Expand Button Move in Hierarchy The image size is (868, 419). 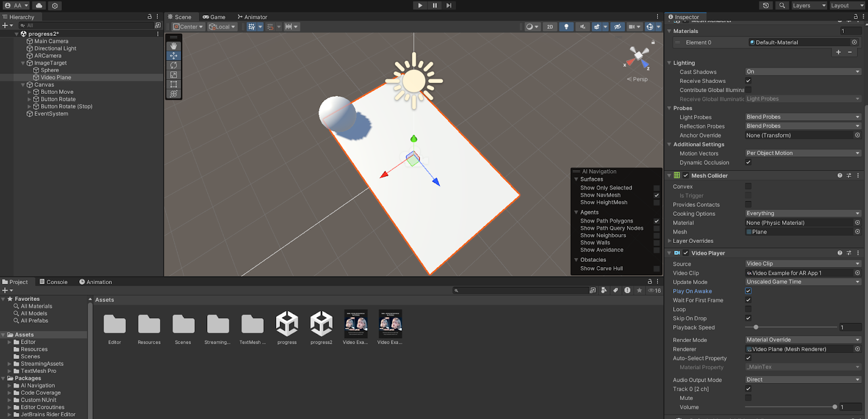[x=29, y=92]
